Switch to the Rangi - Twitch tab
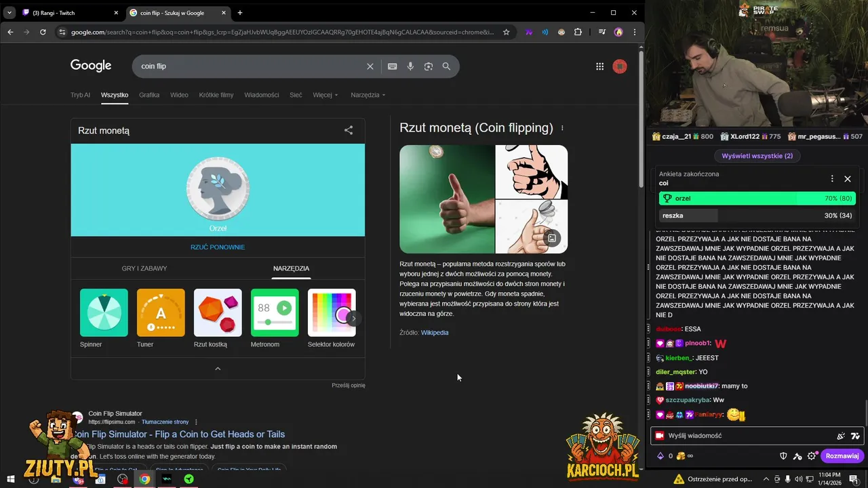The image size is (868, 488). click(x=71, y=12)
